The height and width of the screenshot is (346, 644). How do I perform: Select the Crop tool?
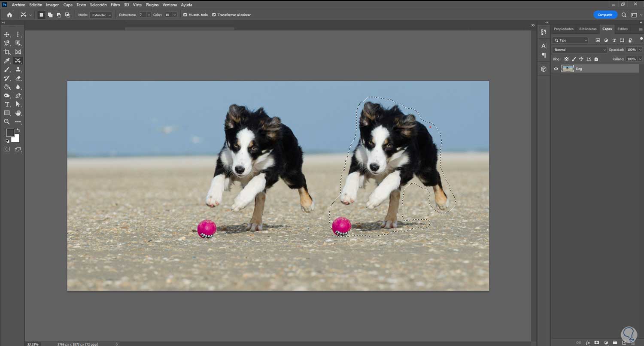click(x=7, y=52)
